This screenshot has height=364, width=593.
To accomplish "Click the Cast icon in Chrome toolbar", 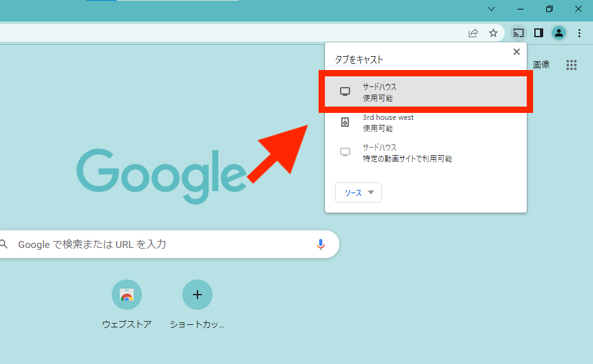I will 518,33.
